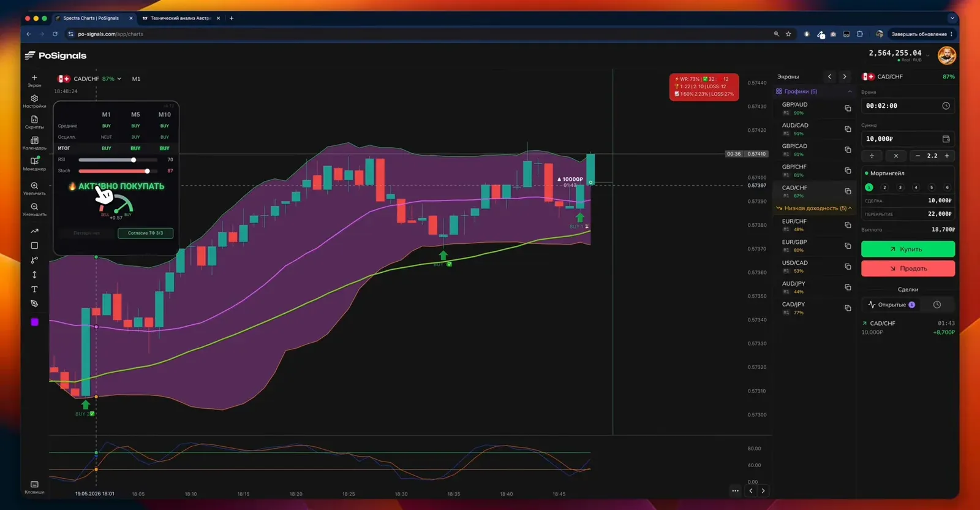Select Martingale step 5
The height and width of the screenshot is (510, 980).
coord(932,188)
